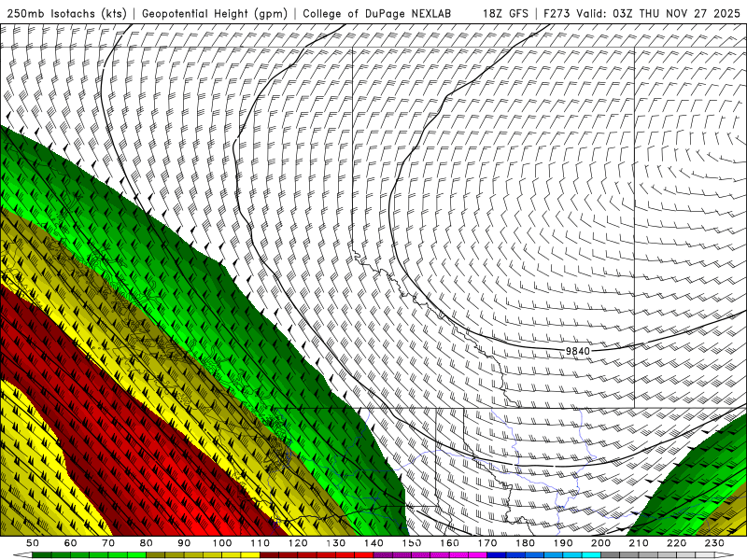Click the 'Geopotential Height (gpm)' header label
The image size is (747, 560).
tap(215, 13)
